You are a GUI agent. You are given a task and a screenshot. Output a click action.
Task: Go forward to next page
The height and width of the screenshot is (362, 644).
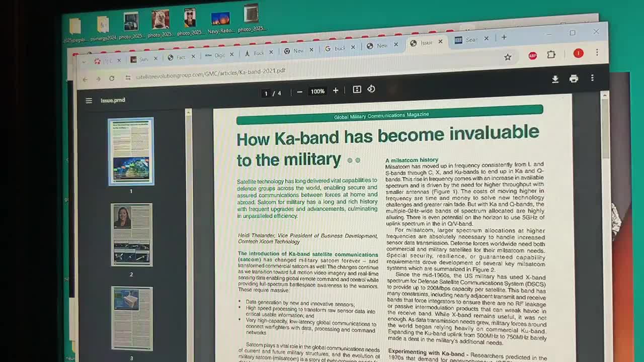[x=98, y=79]
